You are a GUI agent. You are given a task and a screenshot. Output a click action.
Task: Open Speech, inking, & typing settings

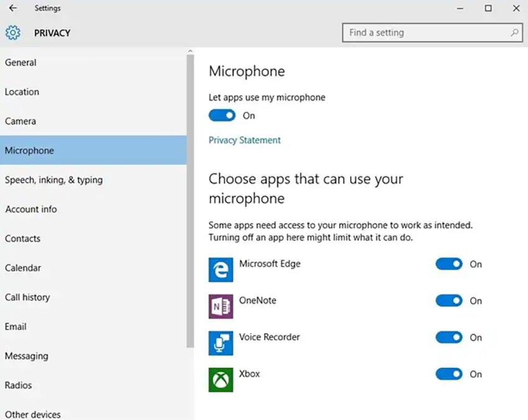93,180
